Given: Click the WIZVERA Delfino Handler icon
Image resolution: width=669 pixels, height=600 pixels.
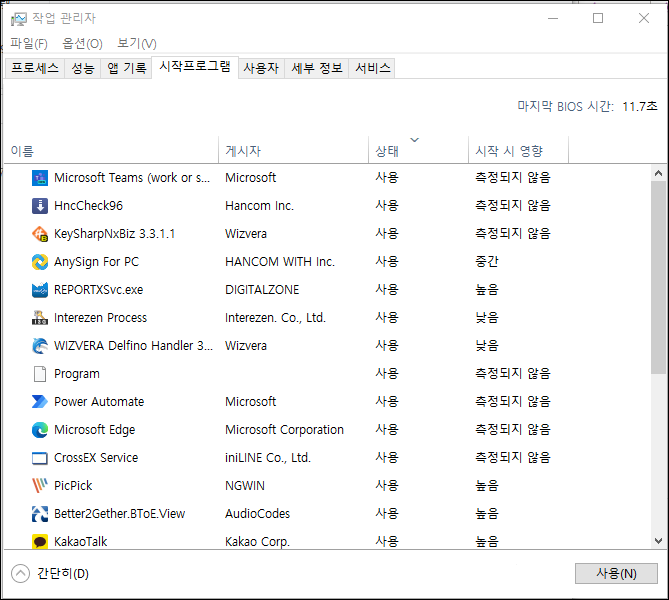Looking at the screenshot, I should pos(40,346).
